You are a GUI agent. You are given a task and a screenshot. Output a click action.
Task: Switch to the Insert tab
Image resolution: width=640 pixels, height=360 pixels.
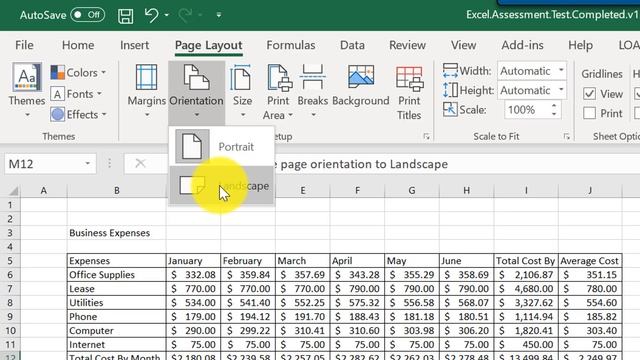[134, 45]
